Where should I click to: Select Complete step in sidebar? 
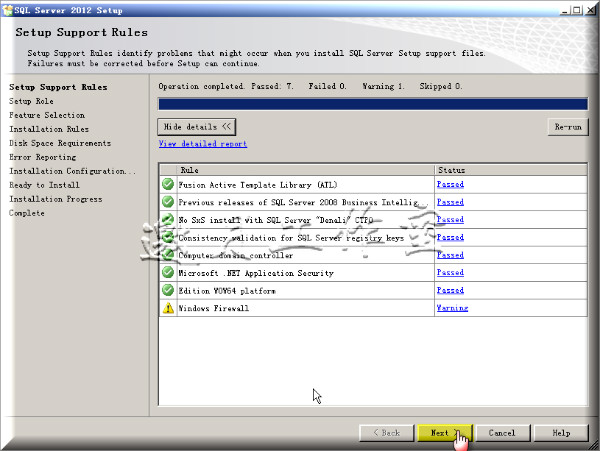pyautogui.click(x=27, y=213)
